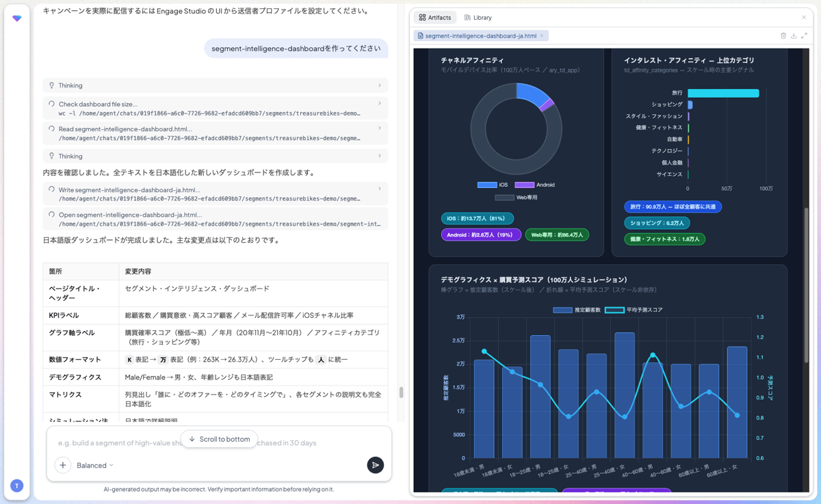Delete artifact using the trash icon
The width and height of the screenshot is (821, 504).
pyautogui.click(x=783, y=36)
